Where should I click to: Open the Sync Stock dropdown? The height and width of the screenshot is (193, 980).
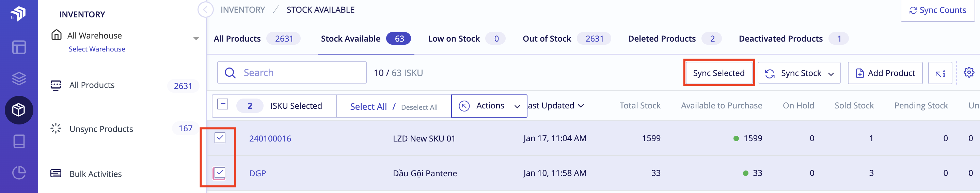point(799,73)
